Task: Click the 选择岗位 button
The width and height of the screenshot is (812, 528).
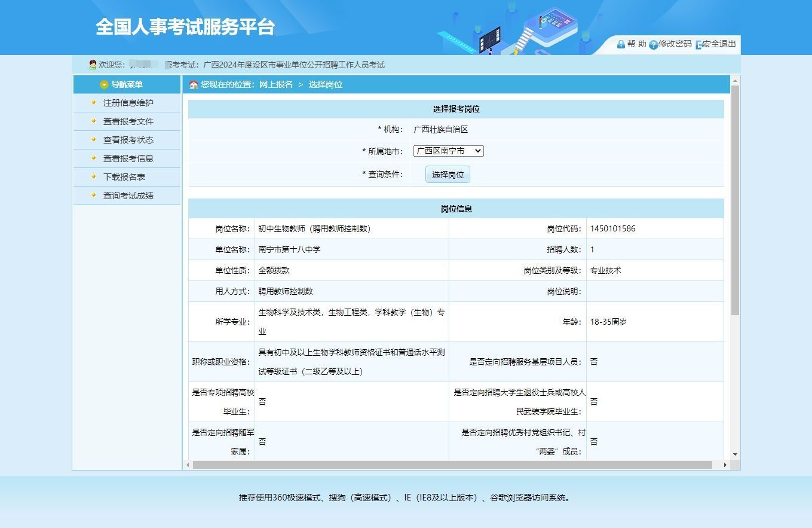Action: tap(448, 175)
